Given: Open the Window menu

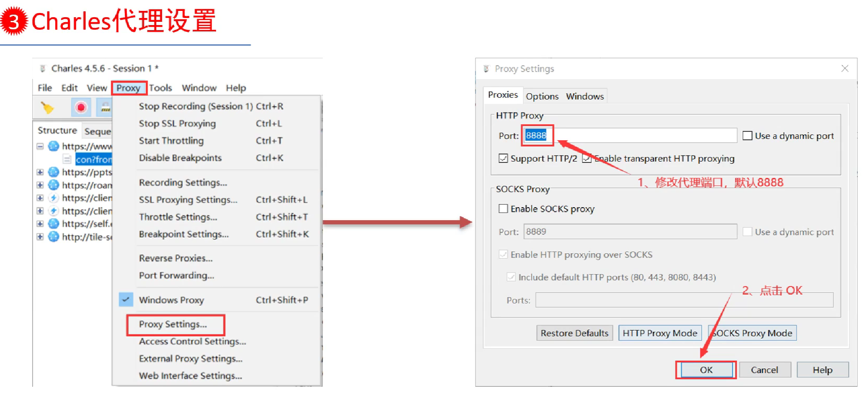Looking at the screenshot, I should (199, 88).
